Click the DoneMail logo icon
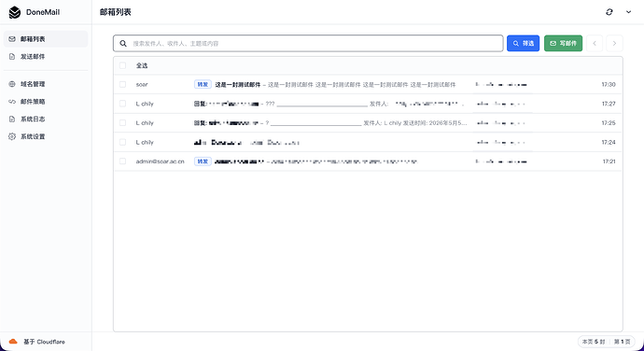 click(x=15, y=12)
